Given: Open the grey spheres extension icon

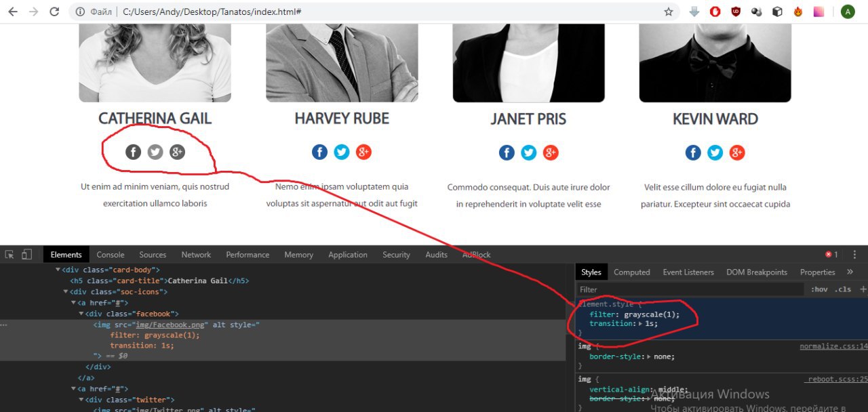Looking at the screenshot, I should click(757, 12).
